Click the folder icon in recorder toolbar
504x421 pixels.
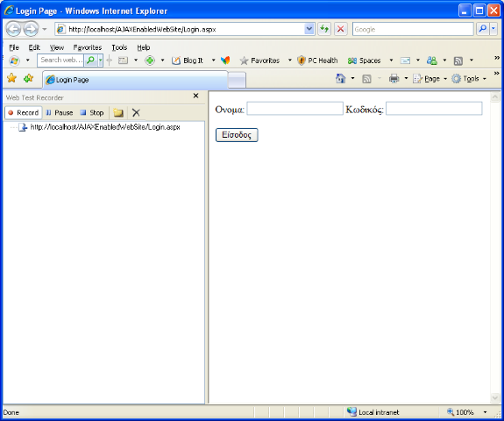pos(118,113)
